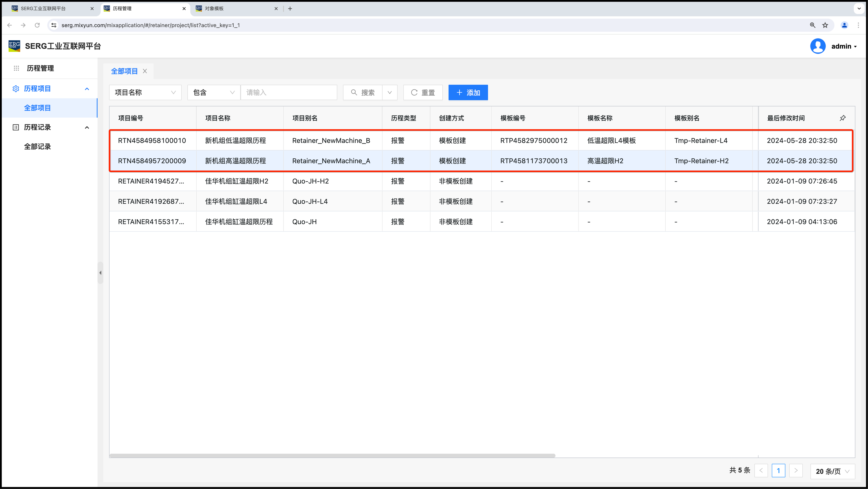
Task: Open the 包含 condition dropdown
Action: 214,92
